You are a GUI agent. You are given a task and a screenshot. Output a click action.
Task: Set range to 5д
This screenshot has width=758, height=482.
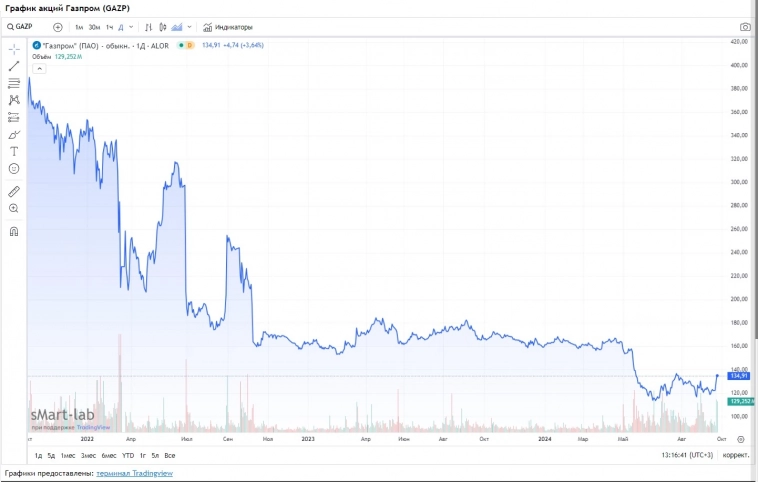[51, 455]
